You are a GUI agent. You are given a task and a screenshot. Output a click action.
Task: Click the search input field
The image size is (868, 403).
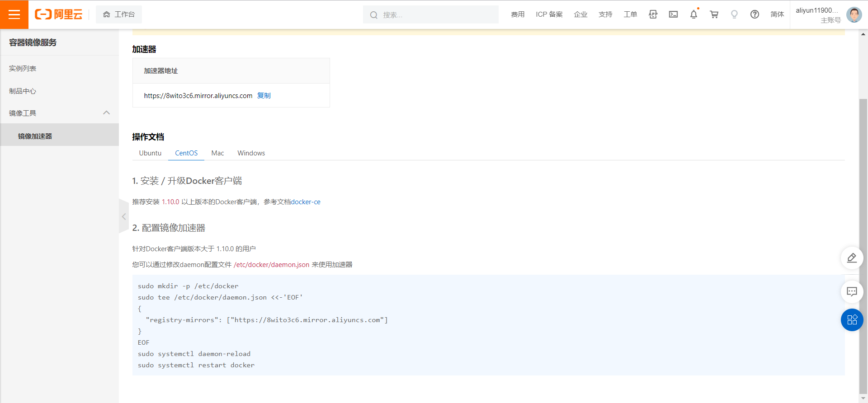pos(431,14)
